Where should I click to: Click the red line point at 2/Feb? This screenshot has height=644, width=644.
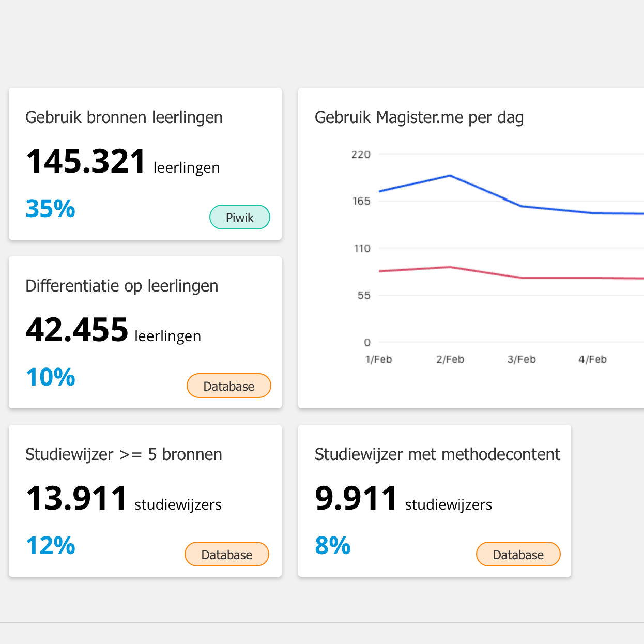point(451,267)
